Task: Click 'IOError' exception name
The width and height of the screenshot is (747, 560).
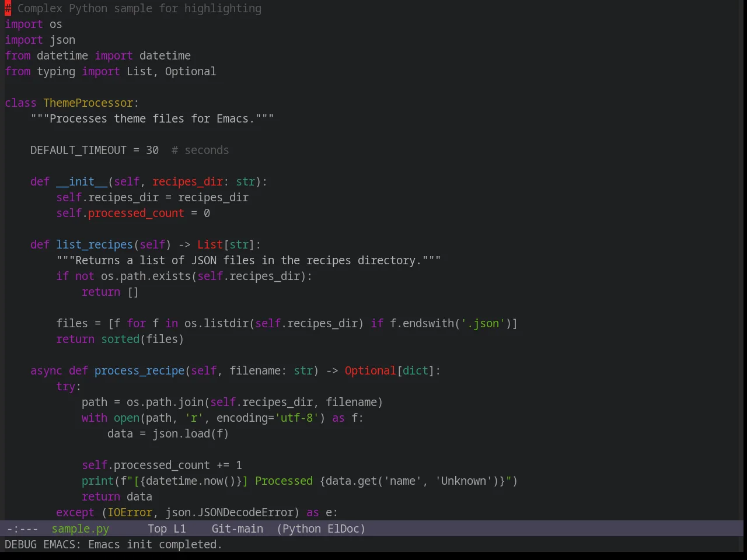Action: coord(130,512)
